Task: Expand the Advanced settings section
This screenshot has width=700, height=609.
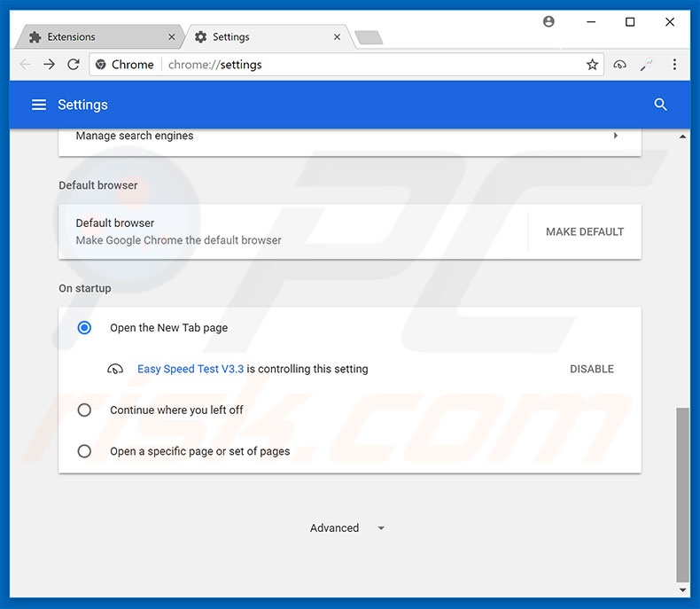Action: [x=347, y=527]
